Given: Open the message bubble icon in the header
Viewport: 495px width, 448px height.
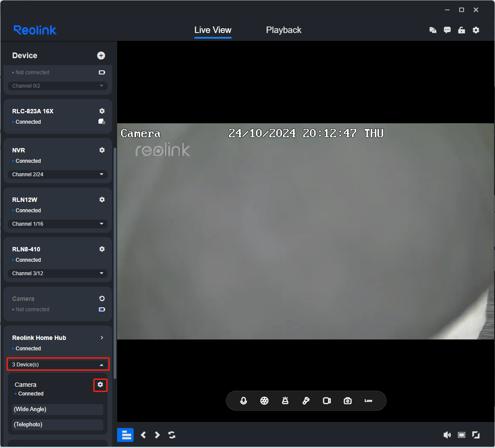Looking at the screenshot, I should click(x=447, y=30).
